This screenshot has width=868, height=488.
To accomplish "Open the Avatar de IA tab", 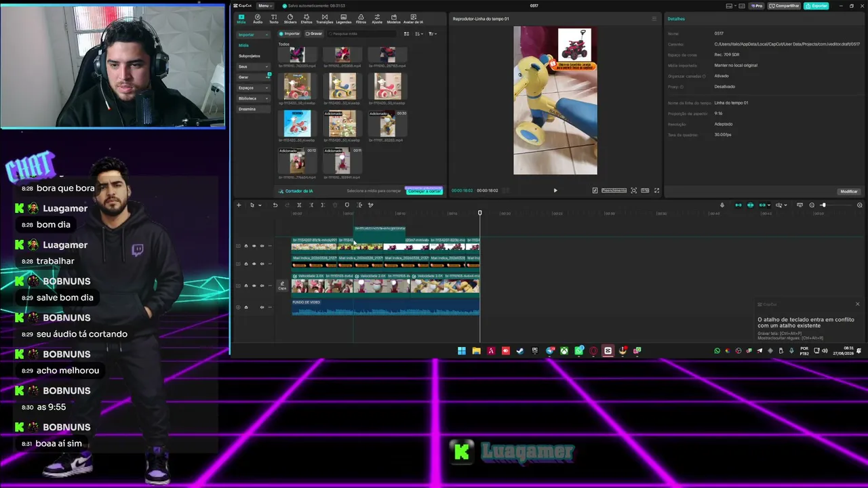I will pos(414,19).
